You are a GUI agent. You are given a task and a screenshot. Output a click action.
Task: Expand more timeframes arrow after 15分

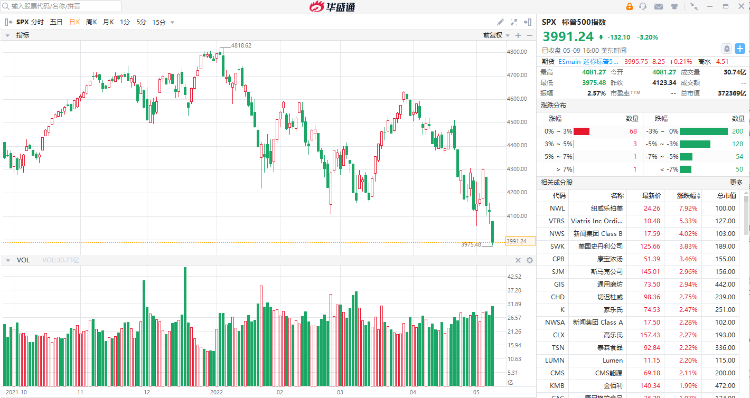[172, 22]
